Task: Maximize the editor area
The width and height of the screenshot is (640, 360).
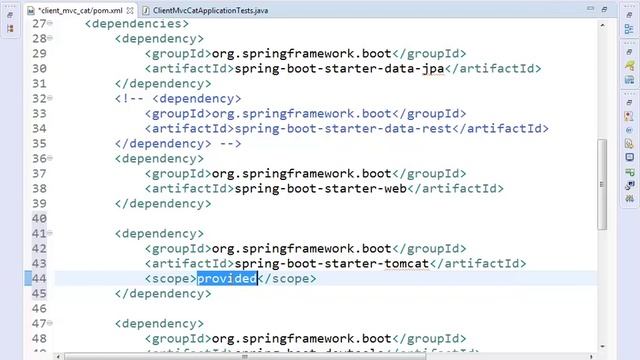Action: click(604, 9)
